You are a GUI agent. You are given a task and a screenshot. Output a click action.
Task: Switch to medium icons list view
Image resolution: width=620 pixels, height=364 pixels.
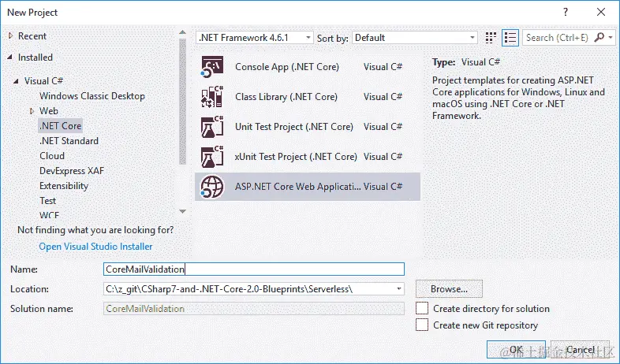coord(510,38)
